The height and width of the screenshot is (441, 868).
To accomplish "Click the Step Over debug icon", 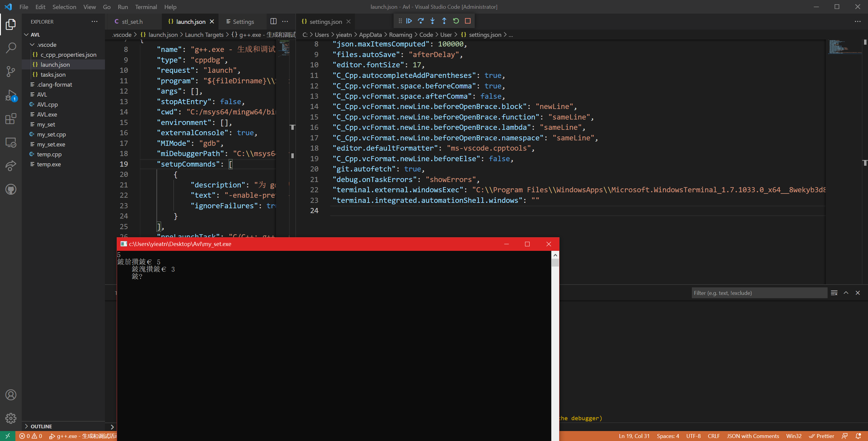I will tap(421, 21).
